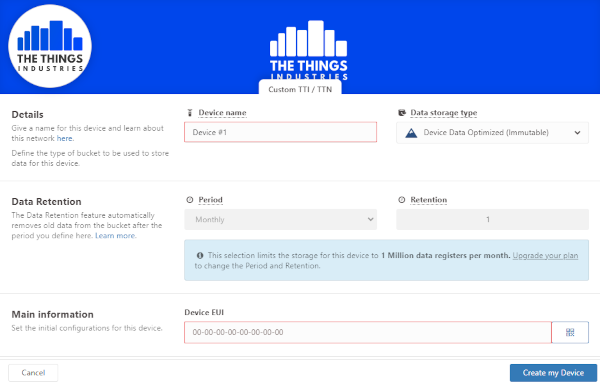This screenshot has height=385, width=600.
Task: Click the mountain icon in Data storage dropdown
Action: 411,133
